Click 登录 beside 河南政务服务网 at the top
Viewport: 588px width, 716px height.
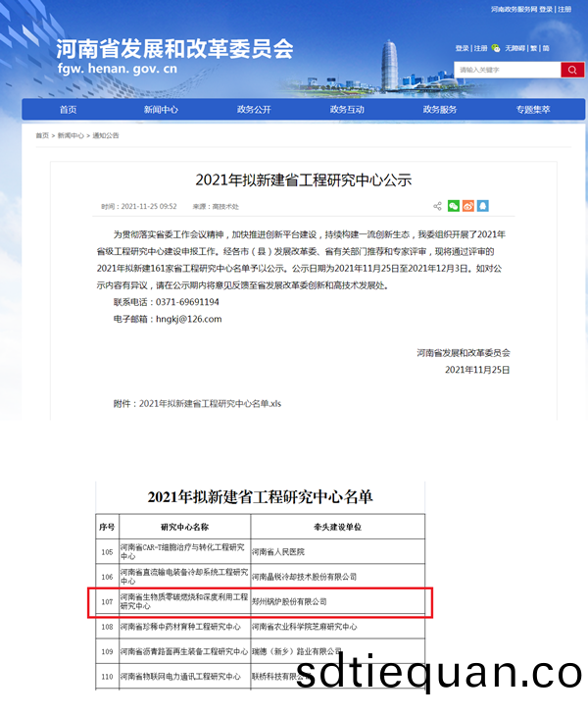(546, 9)
